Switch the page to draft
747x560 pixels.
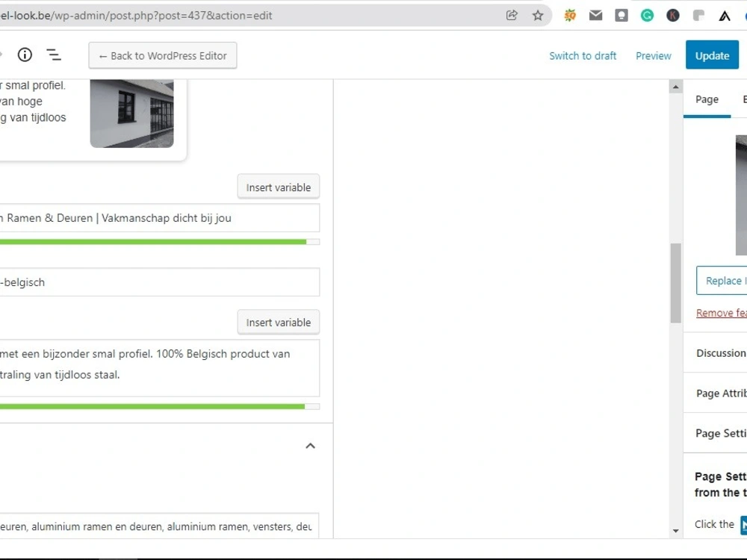click(x=583, y=56)
